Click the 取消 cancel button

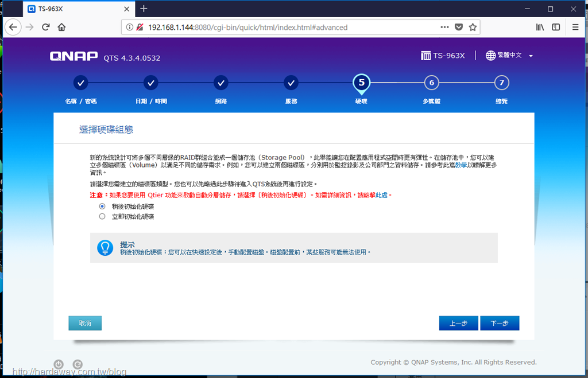(85, 324)
